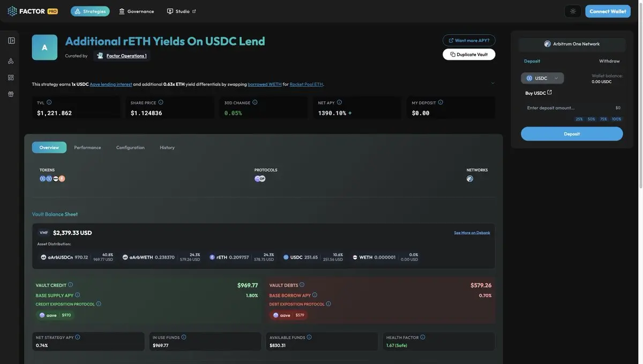Show the Vault Credit info icon

[70, 285]
